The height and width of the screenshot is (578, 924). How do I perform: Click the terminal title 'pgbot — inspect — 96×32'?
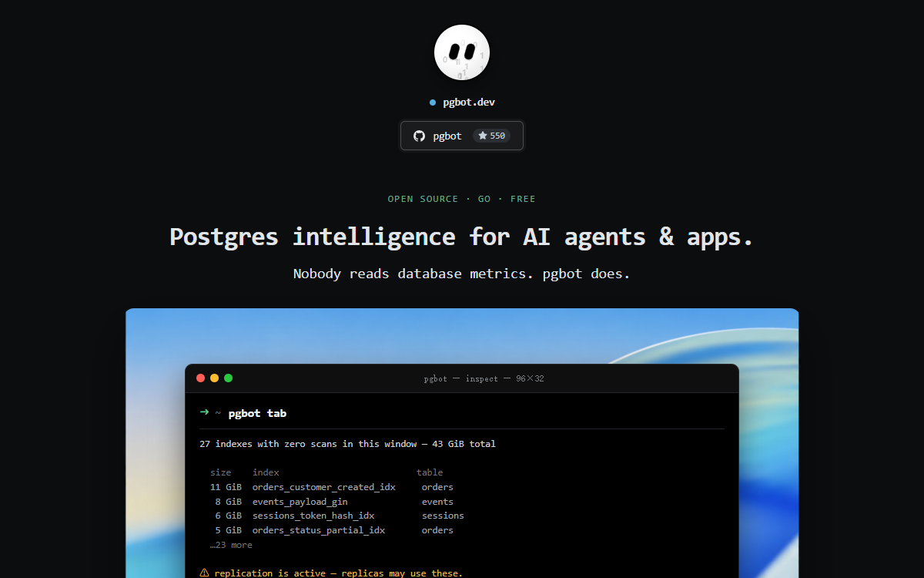pyautogui.click(x=484, y=378)
